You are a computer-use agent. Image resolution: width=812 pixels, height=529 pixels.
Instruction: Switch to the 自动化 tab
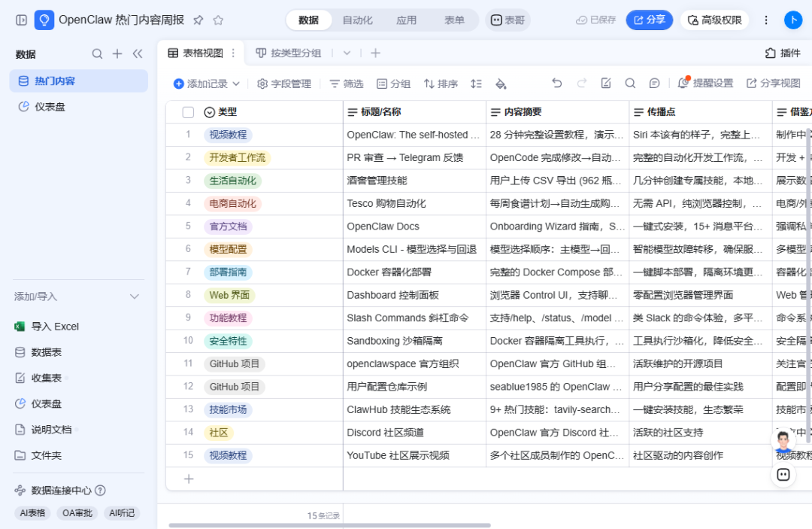357,20
